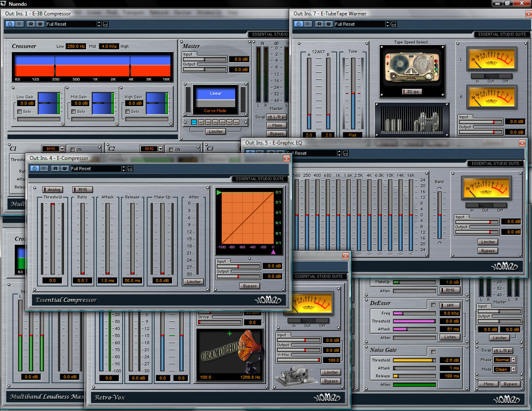Click VU meter in E-Graphic EQ window
This screenshot has width=532, height=411.
click(486, 188)
